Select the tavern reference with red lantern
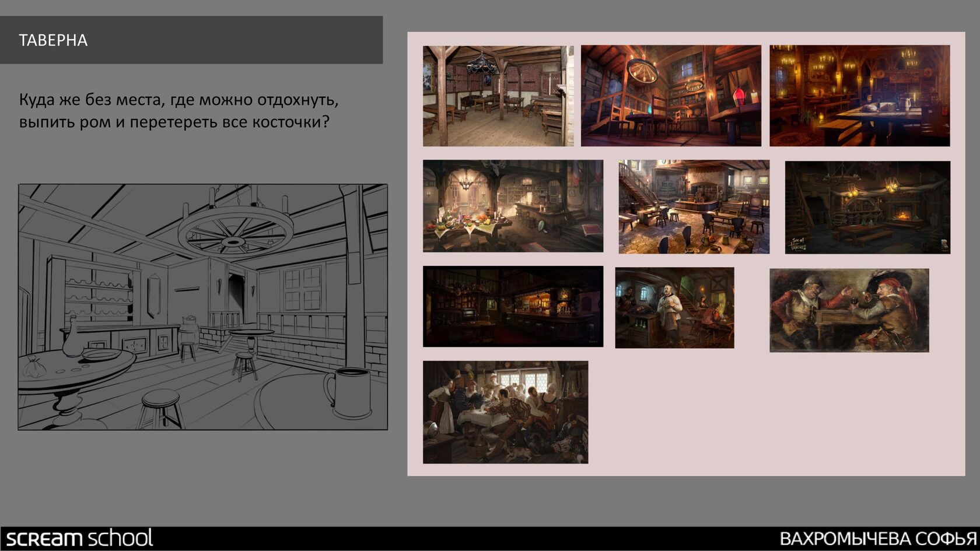Screen dimensions: 980x551 671,96
